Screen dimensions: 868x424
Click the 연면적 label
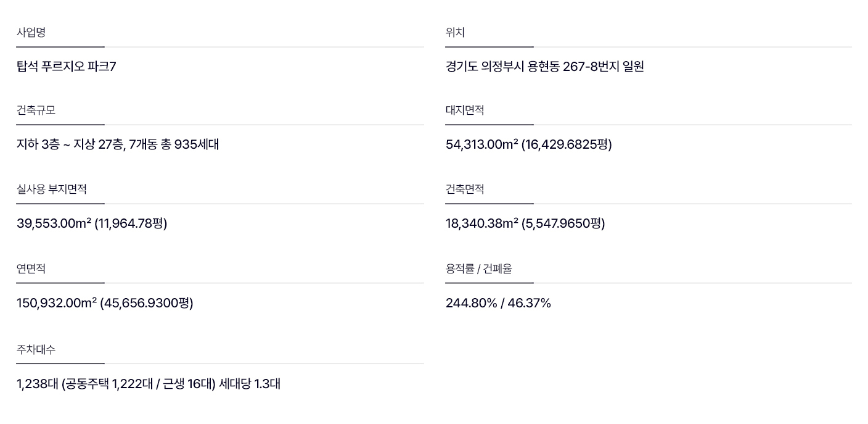(x=31, y=269)
